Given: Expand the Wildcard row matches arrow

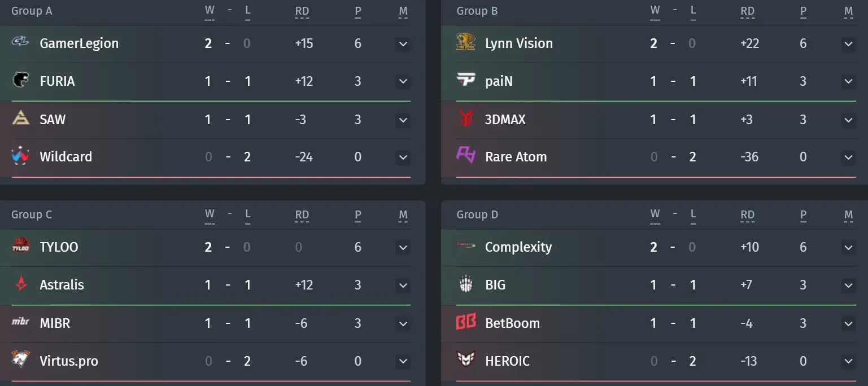Looking at the screenshot, I should pos(403,157).
